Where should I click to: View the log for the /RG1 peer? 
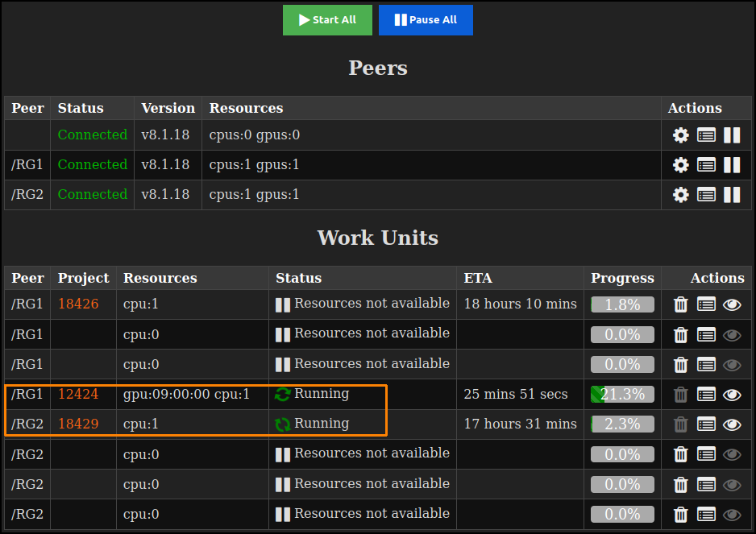click(706, 164)
